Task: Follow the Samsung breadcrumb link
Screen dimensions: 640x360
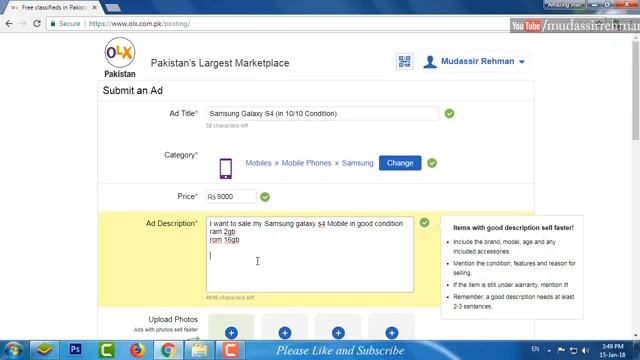Action: coord(358,163)
